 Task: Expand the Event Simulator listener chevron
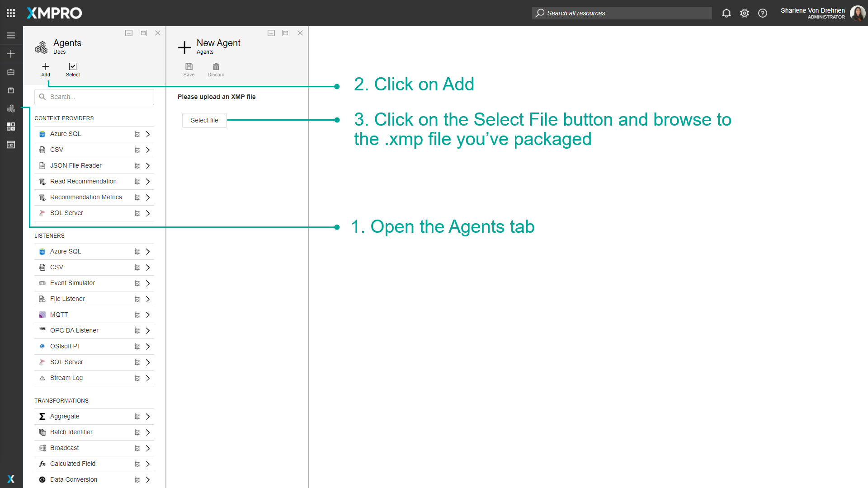(148, 283)
